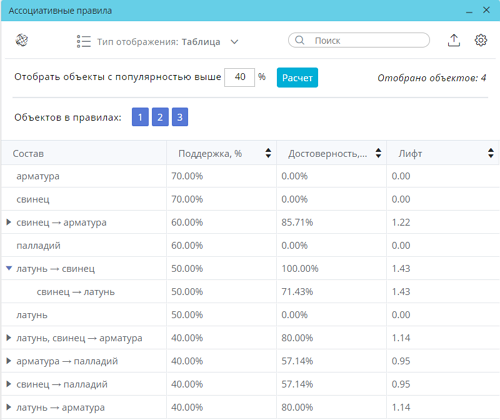Sort by Лифт column arrows
This screenshot has width=500, height=420.
click(491, 153)
